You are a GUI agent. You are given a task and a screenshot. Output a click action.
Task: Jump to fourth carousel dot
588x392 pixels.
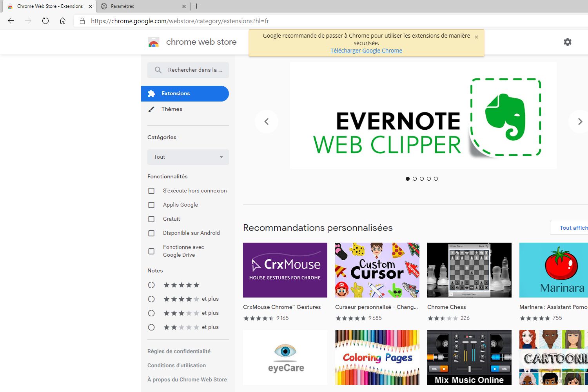point(429,179)
